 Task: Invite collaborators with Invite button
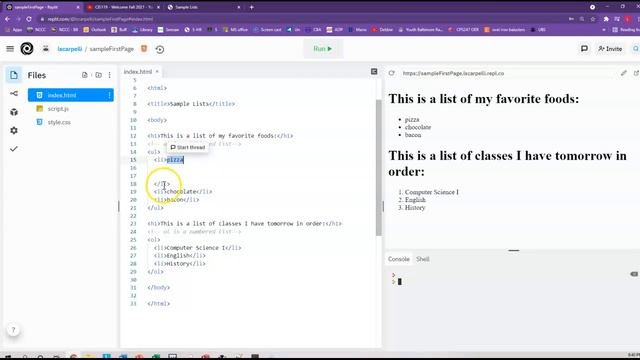tap(610, 49)
